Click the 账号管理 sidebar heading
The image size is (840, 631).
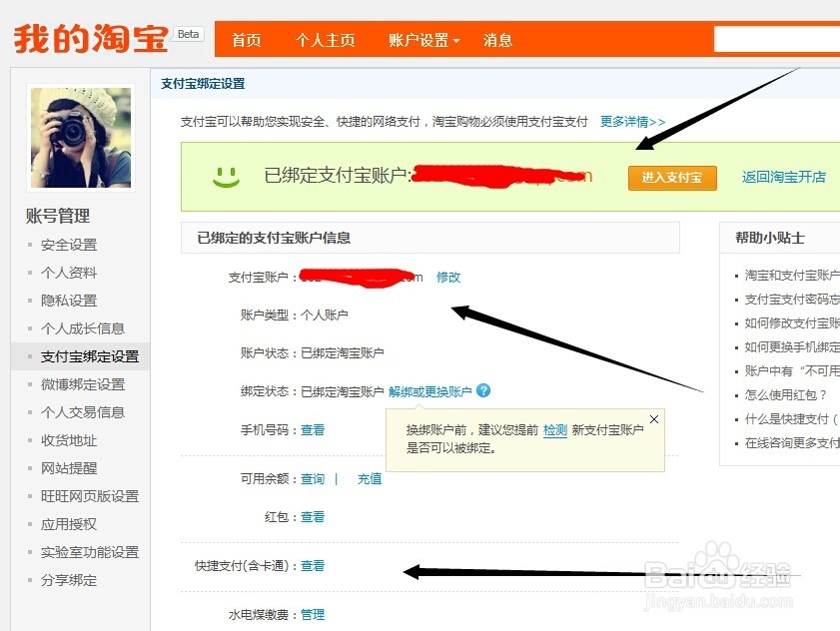(58, 216)
